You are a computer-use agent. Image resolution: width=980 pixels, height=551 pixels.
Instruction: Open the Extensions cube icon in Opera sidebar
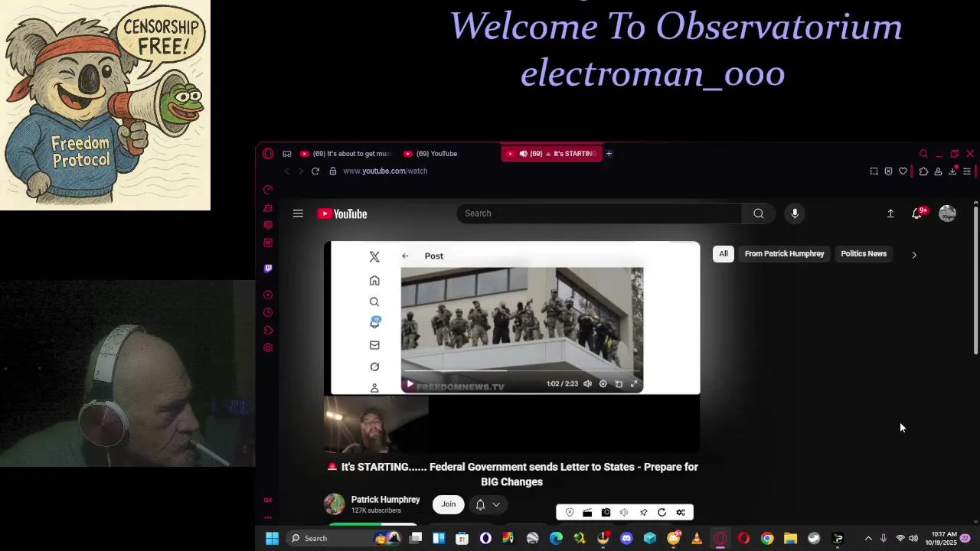(x=268, y=331)
